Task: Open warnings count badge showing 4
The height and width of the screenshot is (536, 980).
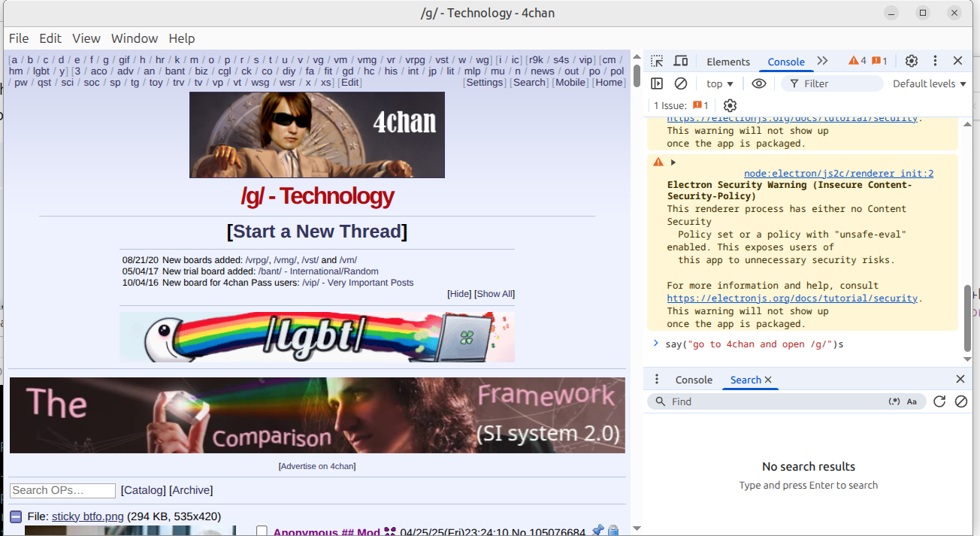Action: 857,61
